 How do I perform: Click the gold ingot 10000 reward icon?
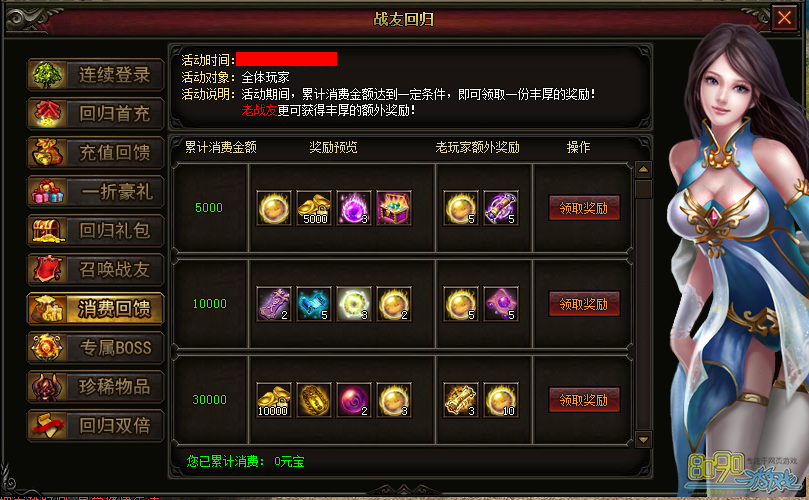[273, 400]
